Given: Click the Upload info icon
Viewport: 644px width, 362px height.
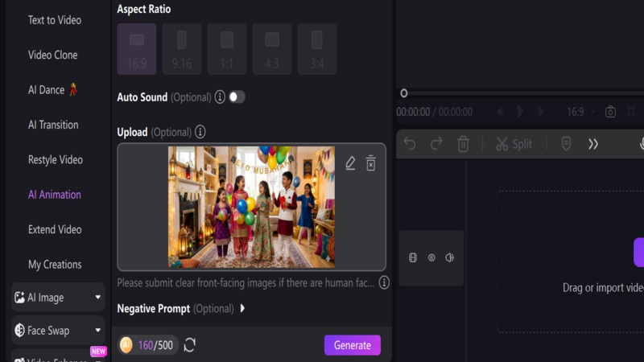Looking at the screenshot, I should pos(200,132).
